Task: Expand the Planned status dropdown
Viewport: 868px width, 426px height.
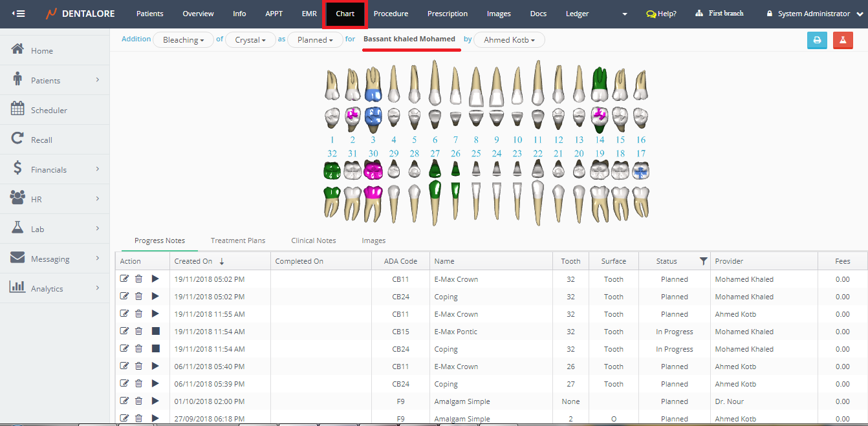Action: pos(315,40)
